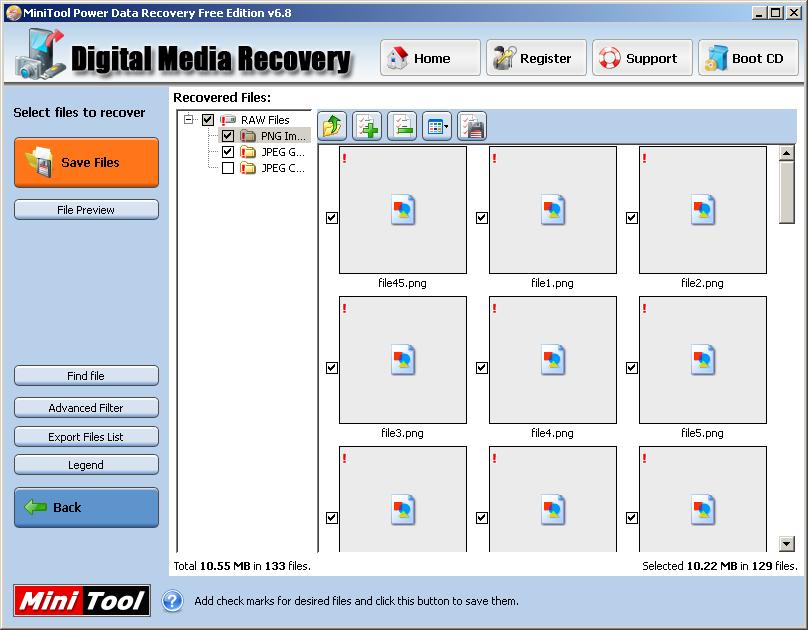Show the Legend
Image resolution: width=808 pixels, height=630 pixels.
click(86, 465)
